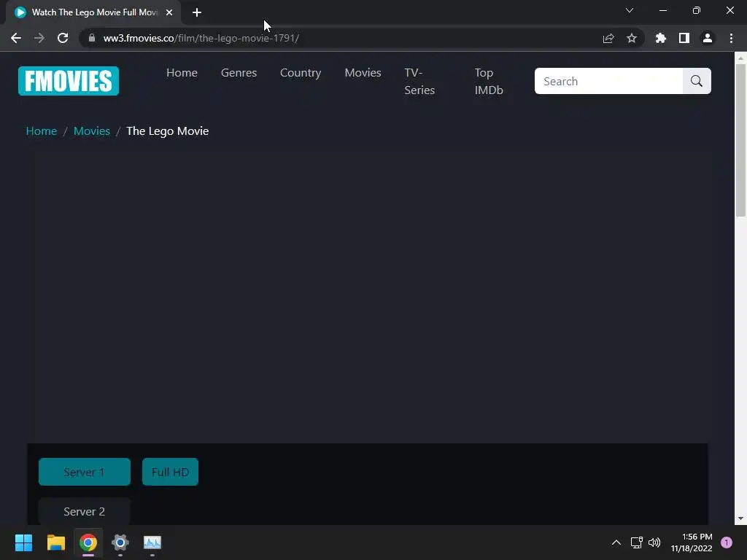The image size is (747, 560).
Task: Open the Chrome three-dot menu
Action: click(x=731, y=38)
